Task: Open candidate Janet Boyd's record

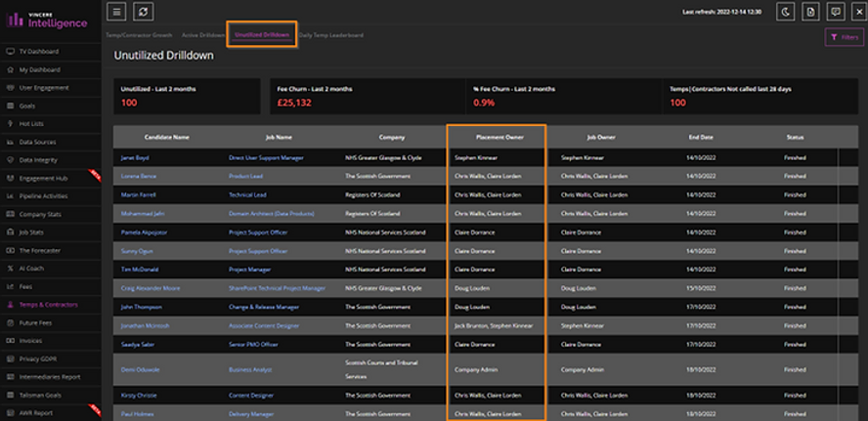Action: [x=132, y=156]
